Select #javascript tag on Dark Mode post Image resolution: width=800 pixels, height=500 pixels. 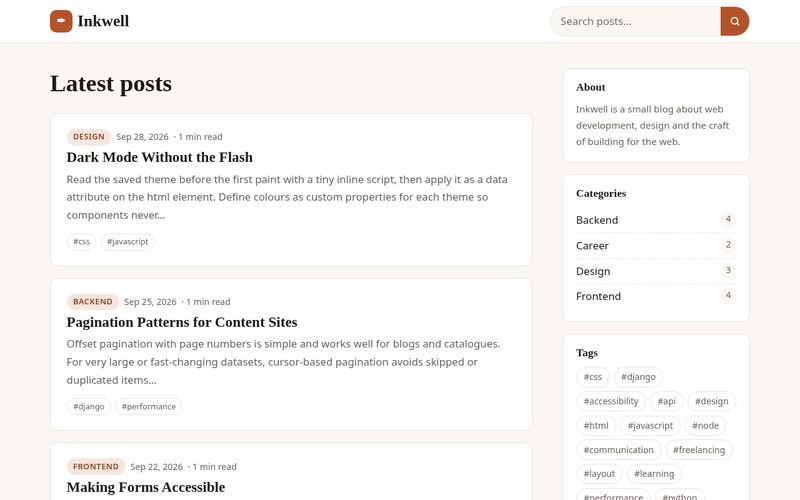[128, 242]
